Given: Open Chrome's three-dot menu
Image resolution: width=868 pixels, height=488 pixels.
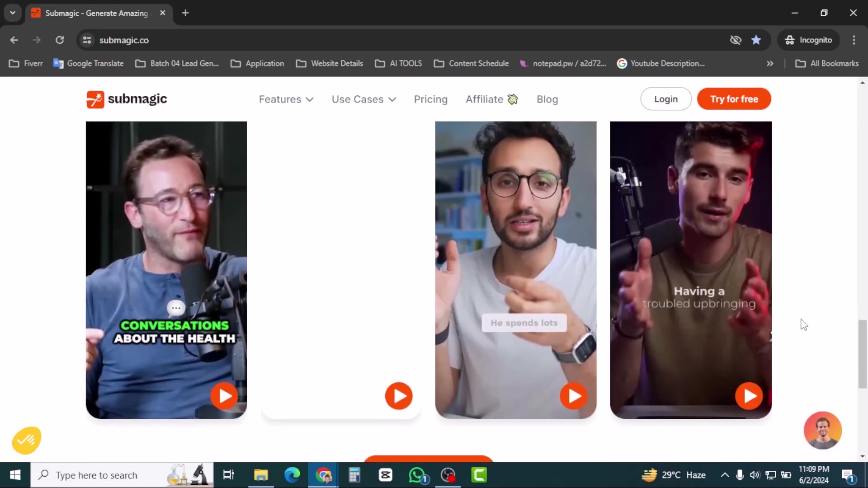Looking at the screenshot, I should tap(854, 40).
